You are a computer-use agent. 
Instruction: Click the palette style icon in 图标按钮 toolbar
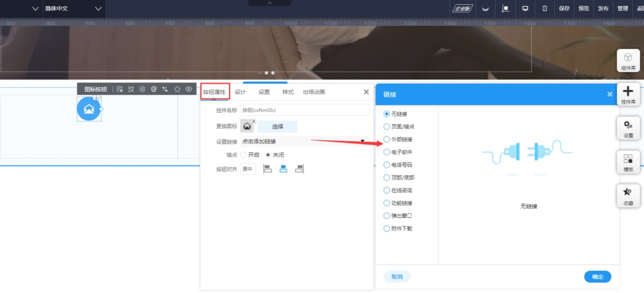[154, 89]
